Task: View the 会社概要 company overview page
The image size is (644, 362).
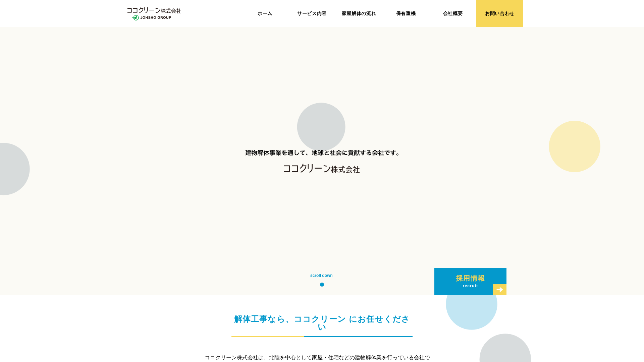Action: [452, 13]
